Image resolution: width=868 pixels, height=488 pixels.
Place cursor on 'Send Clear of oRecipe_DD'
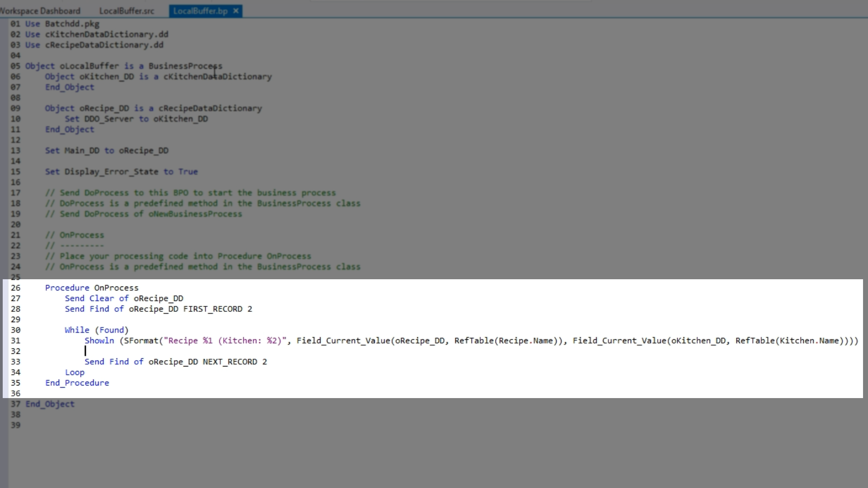tap(124, 298)
